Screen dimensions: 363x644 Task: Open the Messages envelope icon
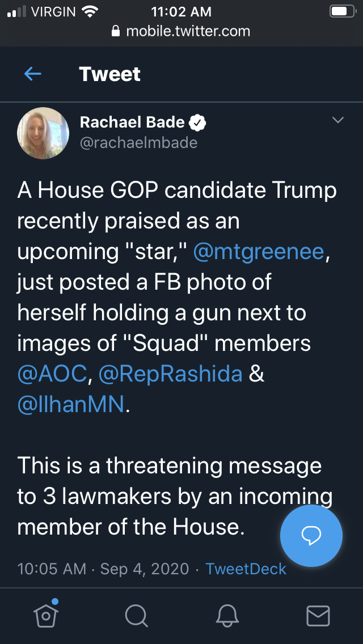[318, 615]
